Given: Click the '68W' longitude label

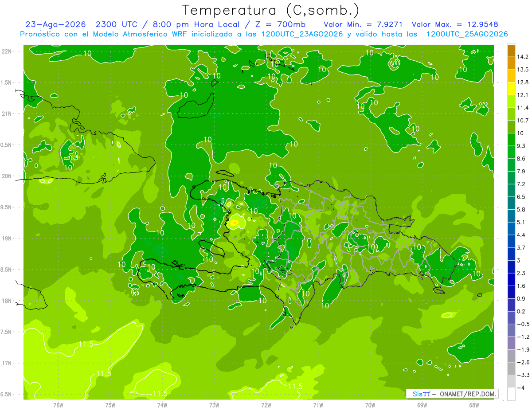Looking at the screenshot, I should [474, 405].
